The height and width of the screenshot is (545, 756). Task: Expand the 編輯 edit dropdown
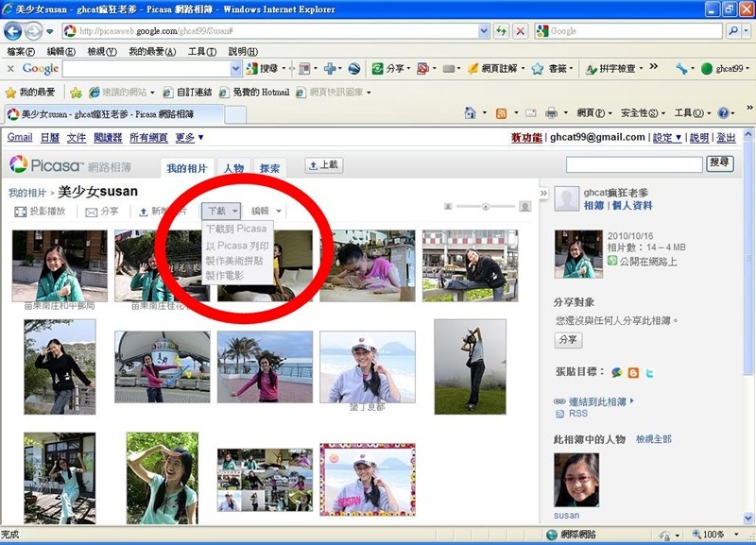tap(266, 212)
